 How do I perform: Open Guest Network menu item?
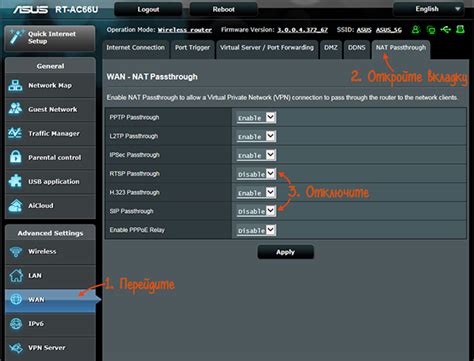pos(50,109)
